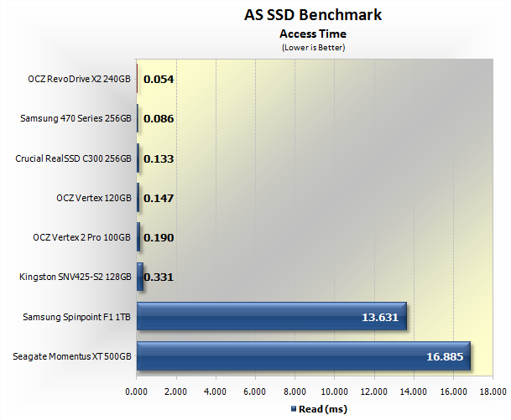This screenshot has height=420, width=511.
Task: Click the OCZ Vertex 120GB label
Action: click(x=94, y=198)
